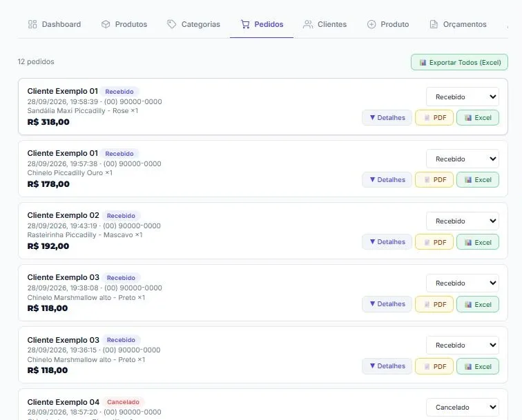
Task: Click the "12 pedidos" count text
Action: 36,61
